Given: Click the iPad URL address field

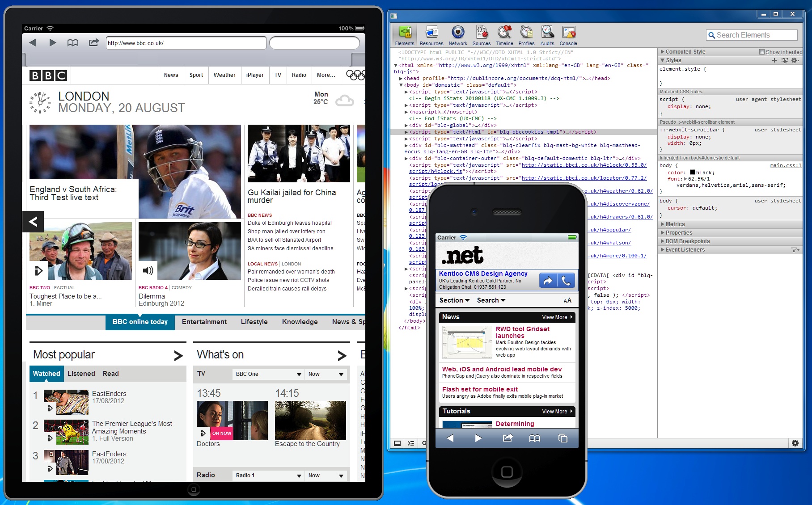Looking at the screenshot, I should (186, 43).
